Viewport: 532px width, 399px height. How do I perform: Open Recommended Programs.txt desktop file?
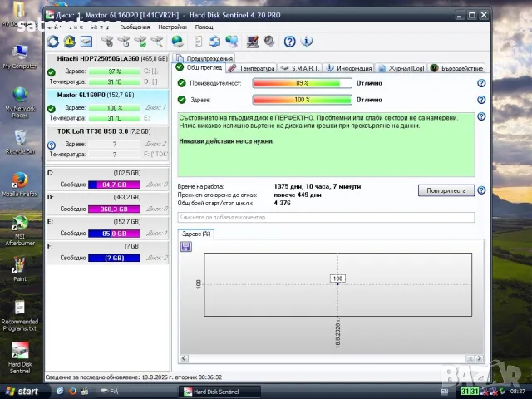(x=20, y=316)
